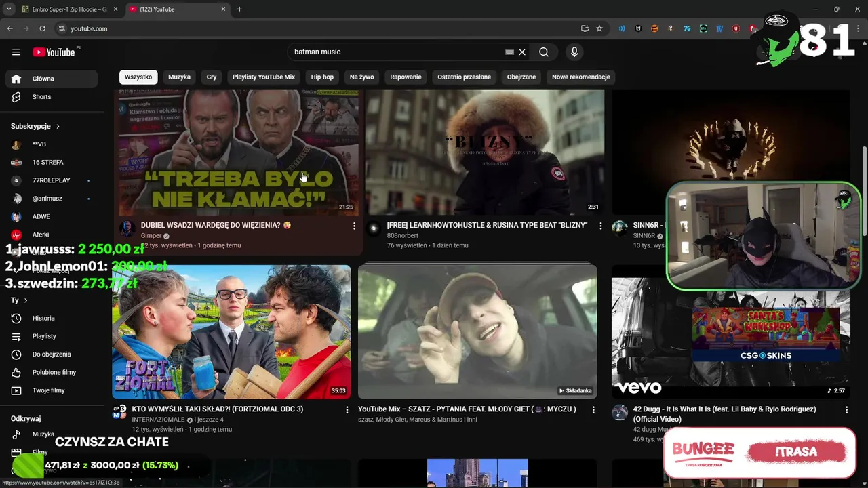868x488 pixels.
Task: Reload the page in Chrome
Action: [42, 28]
